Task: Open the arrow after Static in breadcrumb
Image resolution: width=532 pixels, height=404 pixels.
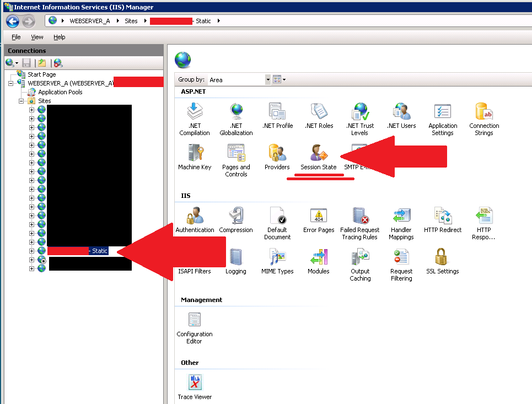Action: tap(219, 21)
